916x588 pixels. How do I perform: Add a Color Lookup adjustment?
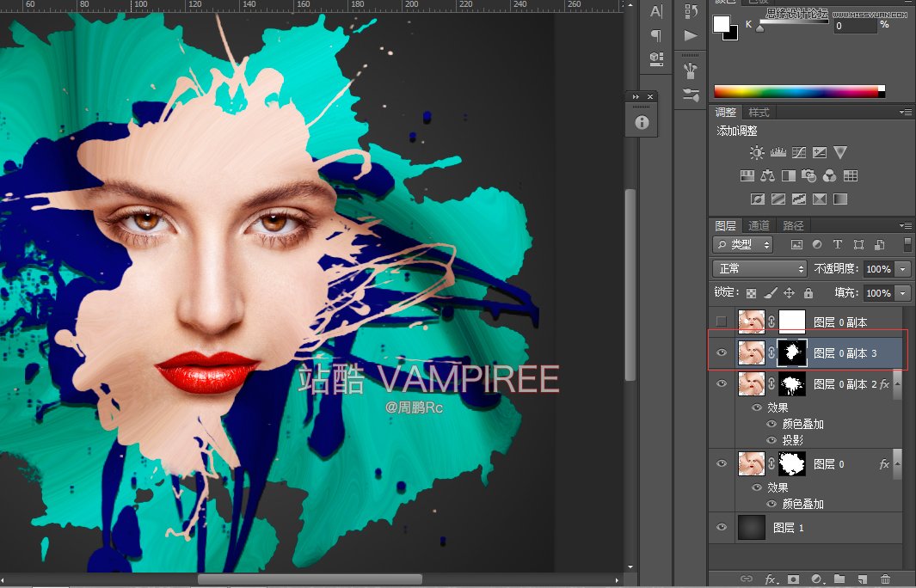point(851,175)
